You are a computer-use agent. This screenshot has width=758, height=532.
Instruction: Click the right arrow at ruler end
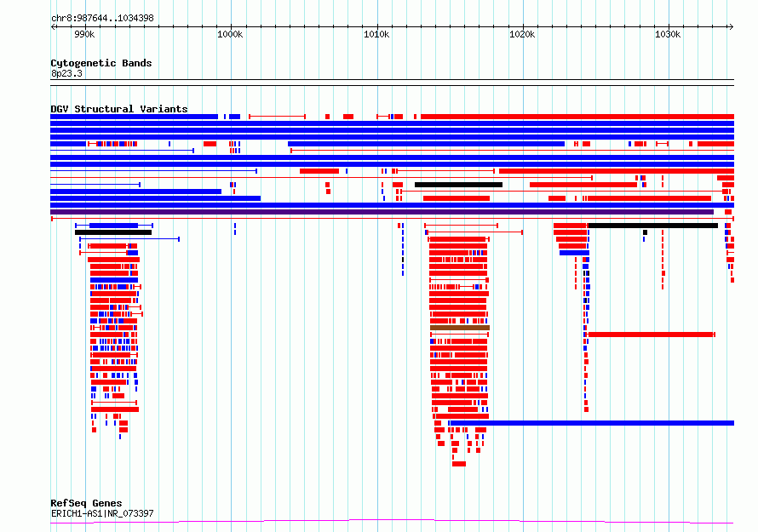731,26
